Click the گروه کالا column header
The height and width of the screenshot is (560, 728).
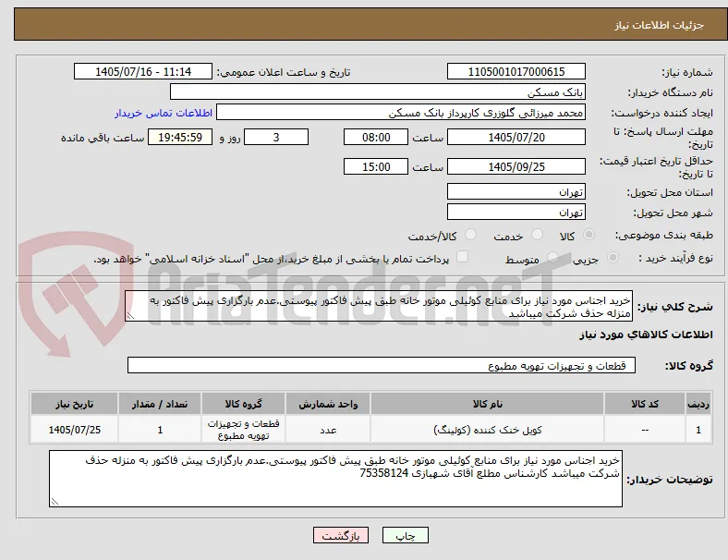243,404
